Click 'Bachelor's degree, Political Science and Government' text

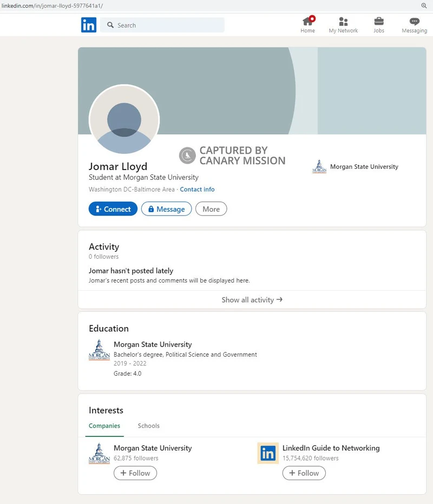(x=185, y=354)
